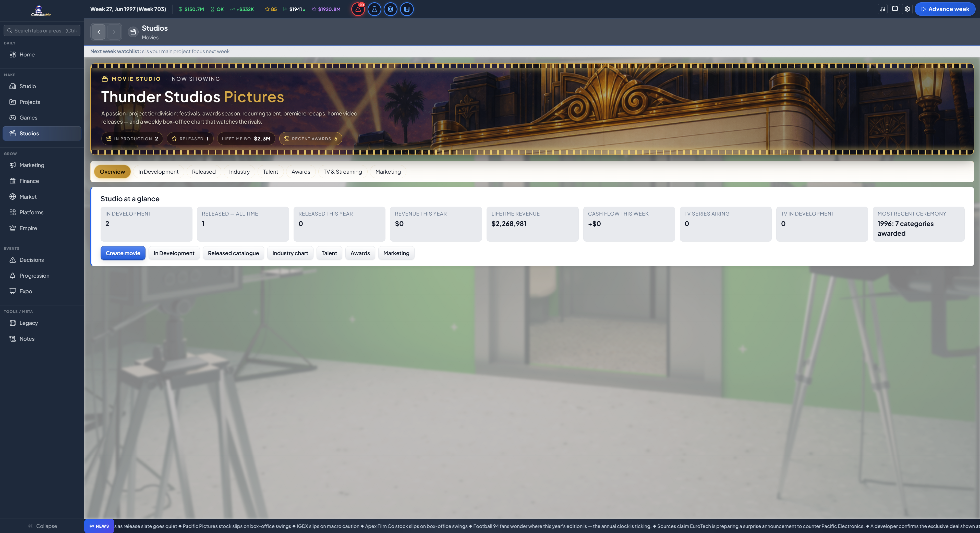Click the MOST RECENT CEREMONY card
The height and width of the screenshot is (533, 980).
[918, 224]
